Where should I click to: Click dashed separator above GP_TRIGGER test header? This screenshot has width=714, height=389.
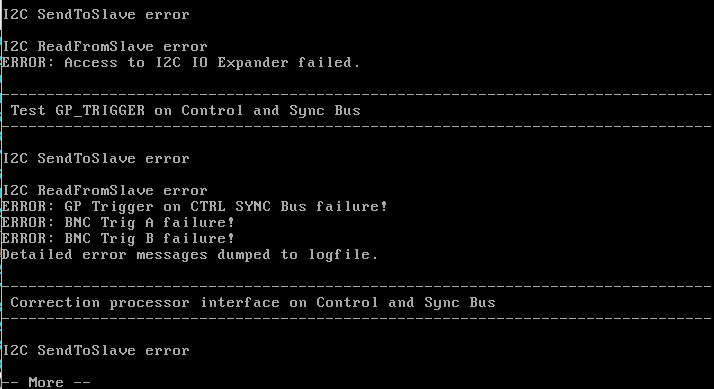coord(357,94)
